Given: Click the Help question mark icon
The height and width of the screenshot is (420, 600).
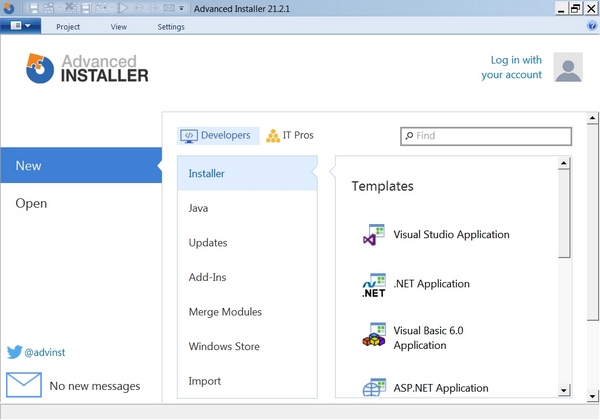Looking at the screenshot, I should 592,26.
